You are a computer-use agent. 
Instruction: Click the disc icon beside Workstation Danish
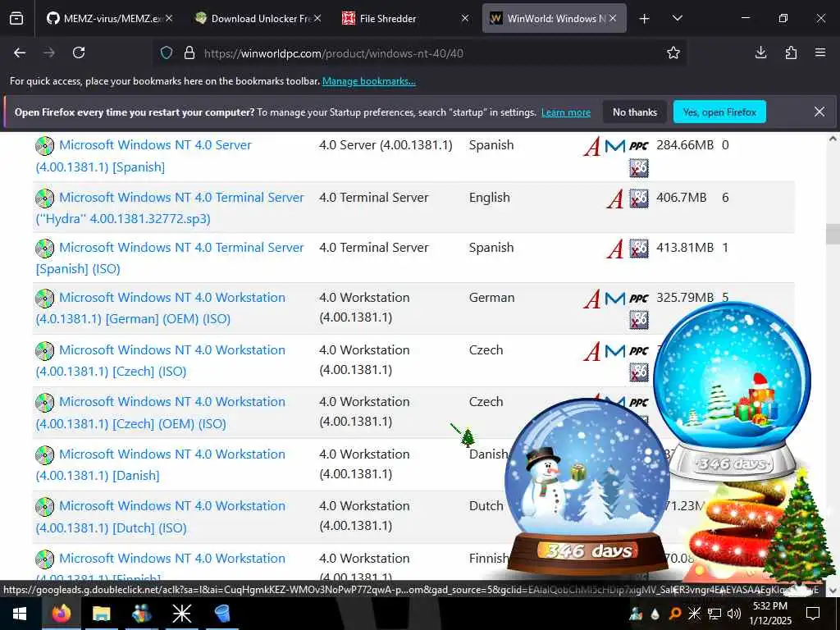coord(45,454)
